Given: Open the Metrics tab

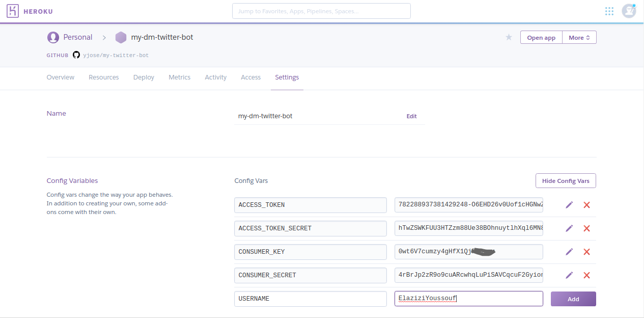Looking at the screenshot, I should (x=179, y=77).
